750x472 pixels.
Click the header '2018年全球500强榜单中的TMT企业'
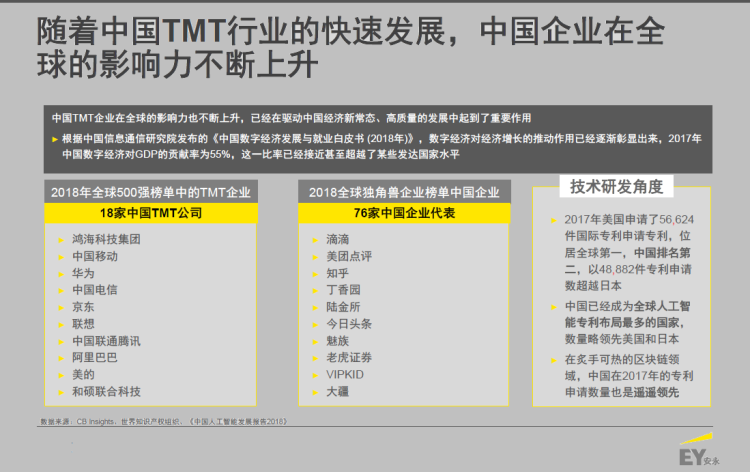coord(151,192)
